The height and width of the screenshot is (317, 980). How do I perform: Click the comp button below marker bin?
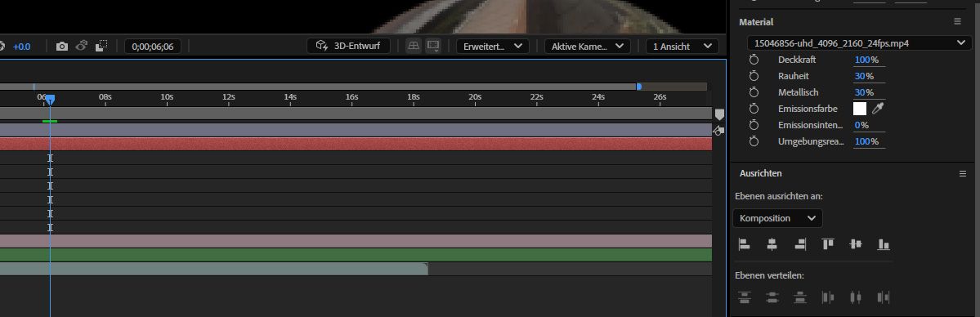tap(718, 131)
